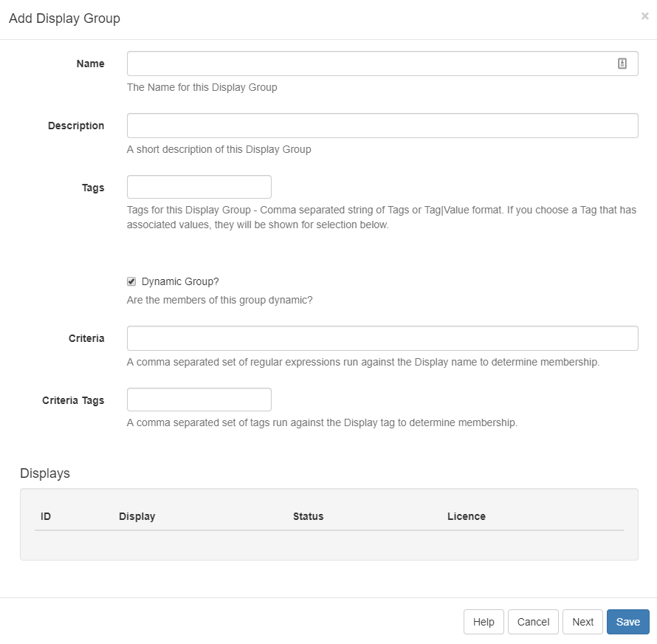The image size is (657, 644).
Task: Click the Criteria Tags input field
Action: (x=199, y=399)
